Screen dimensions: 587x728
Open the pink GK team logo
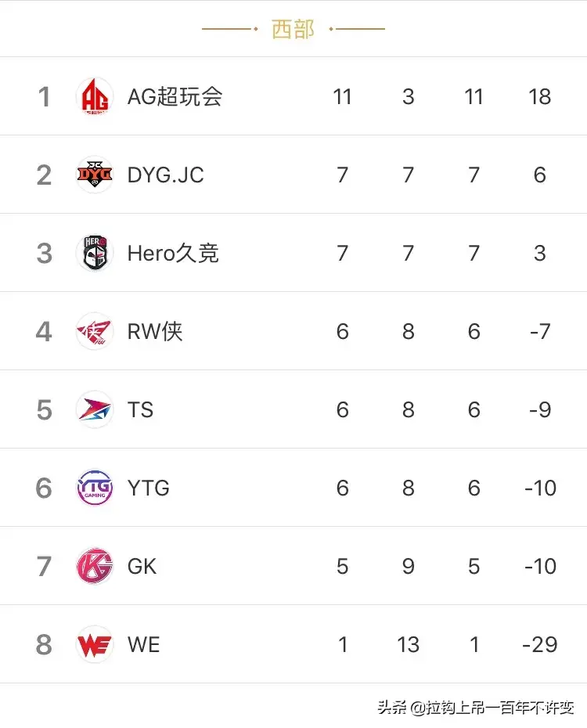coord(95,566)
